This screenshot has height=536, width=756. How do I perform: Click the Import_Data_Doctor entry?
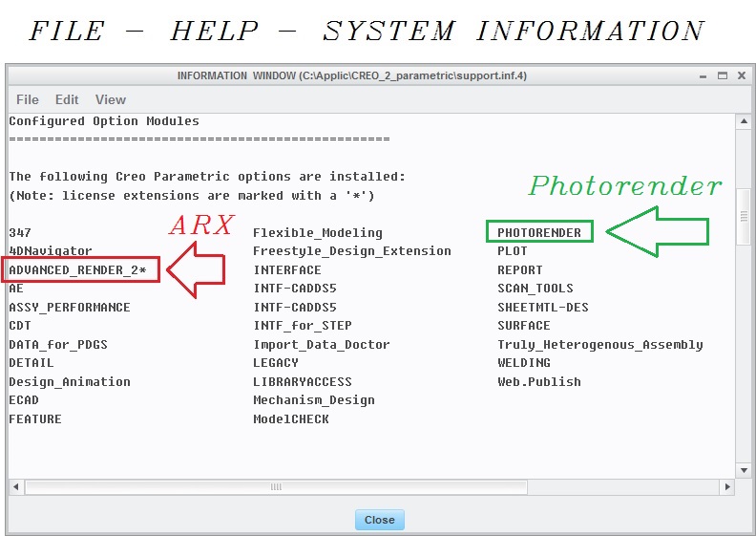coord(322,345)
